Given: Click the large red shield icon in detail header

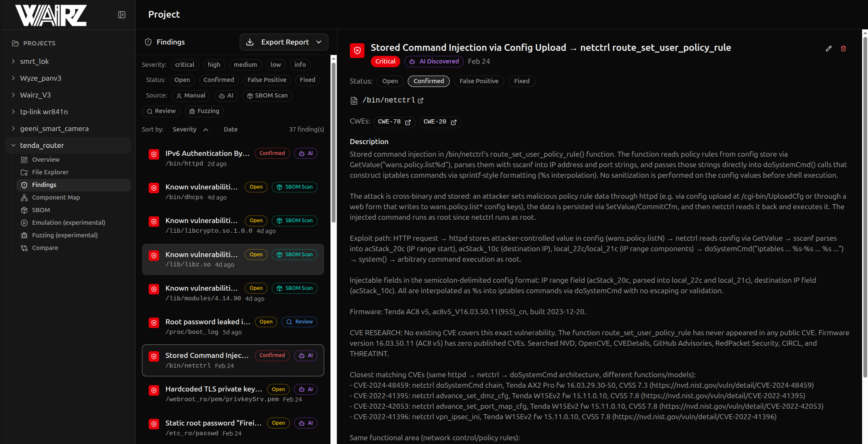Looking at the screenshot, I should 357,50.
